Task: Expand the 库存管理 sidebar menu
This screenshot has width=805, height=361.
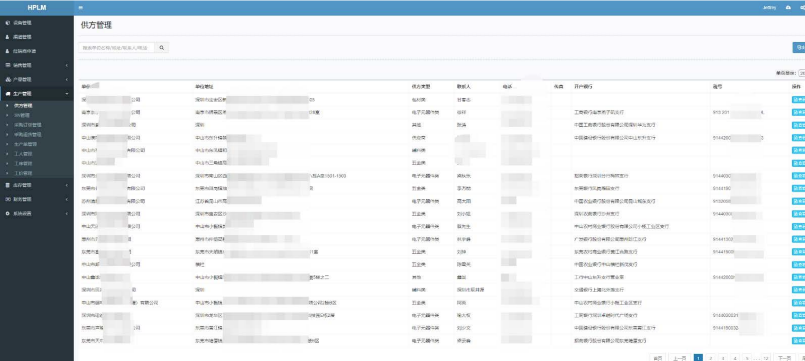Action: [x=36, y=185]
